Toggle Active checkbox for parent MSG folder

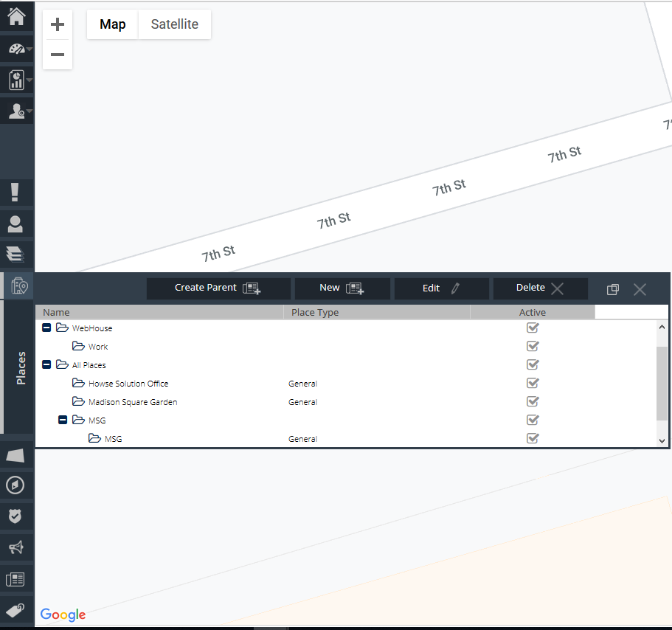click(533, 420)
